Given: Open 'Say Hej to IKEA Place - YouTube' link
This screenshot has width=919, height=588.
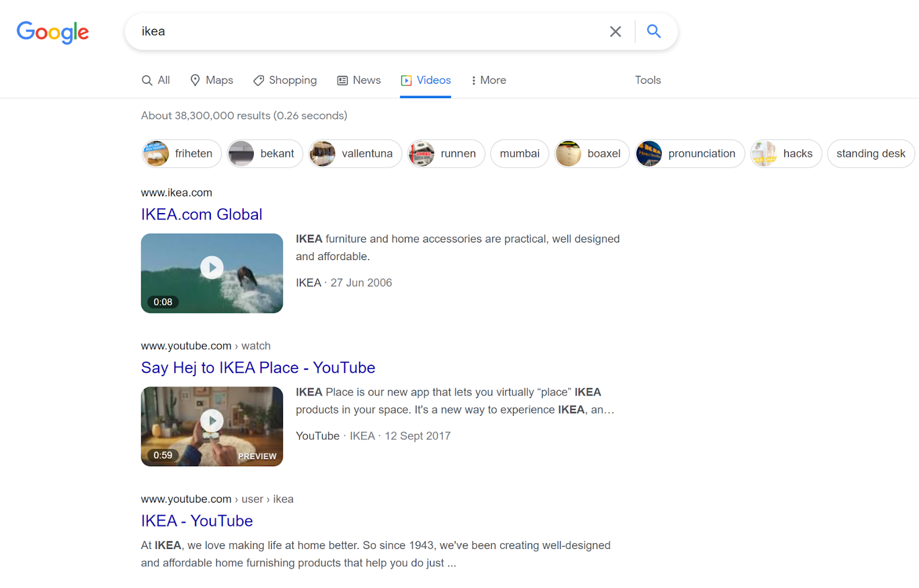Looking at the screenshot, I should pos(258,368).
